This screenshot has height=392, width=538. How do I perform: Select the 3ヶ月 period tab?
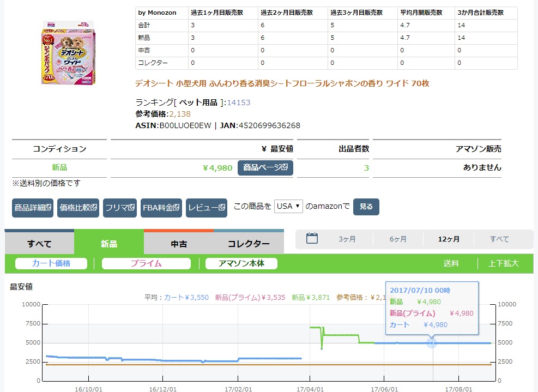point(347,239)
